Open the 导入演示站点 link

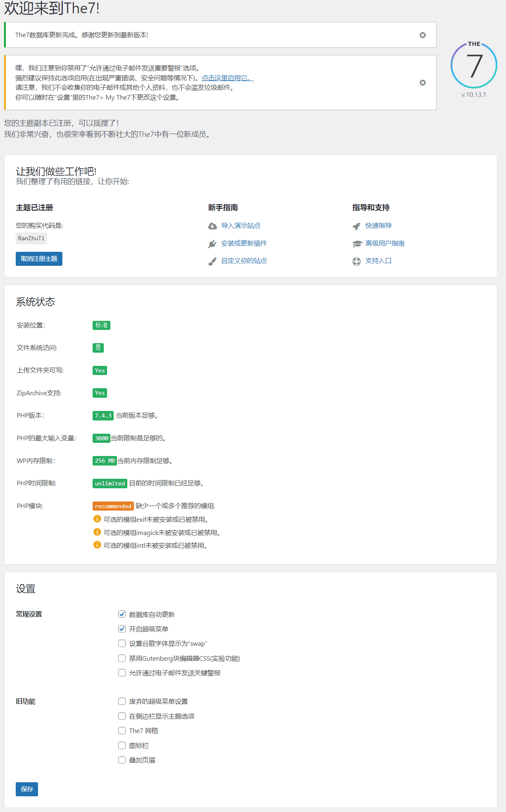pos(241,226)
